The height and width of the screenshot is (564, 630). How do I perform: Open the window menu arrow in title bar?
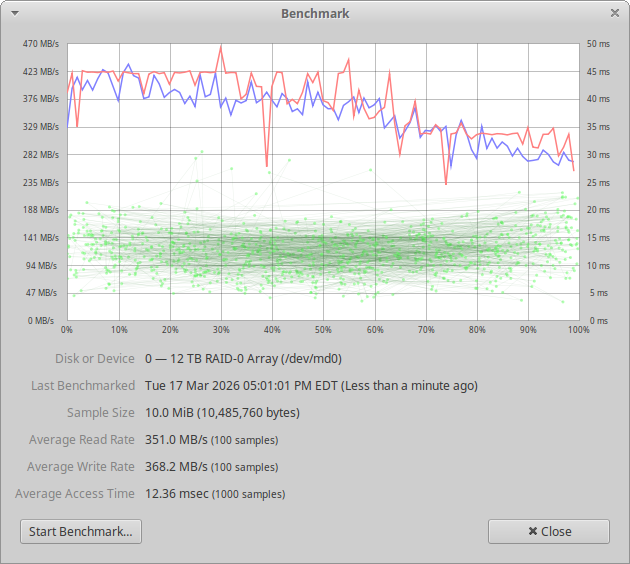pyautogui.click(x=14, y=13)
